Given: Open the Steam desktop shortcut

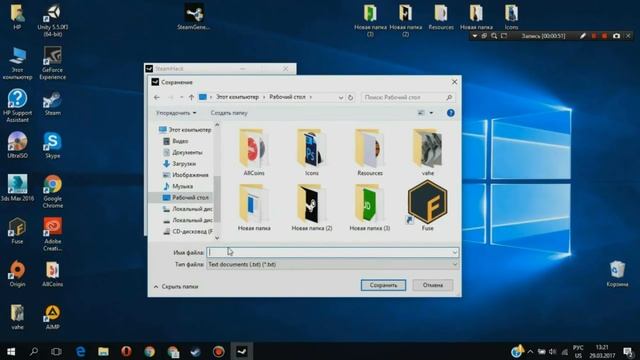Looking at the screenshot, I should tap(53, 104).
